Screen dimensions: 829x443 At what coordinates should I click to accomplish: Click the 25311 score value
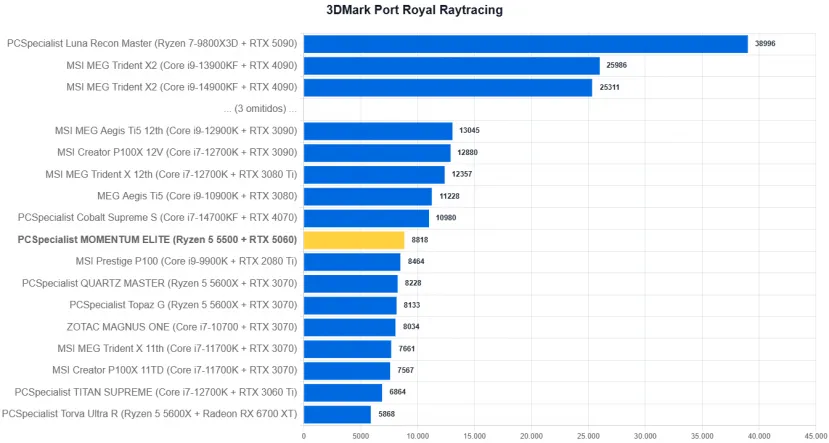click(x=609, y=88)
